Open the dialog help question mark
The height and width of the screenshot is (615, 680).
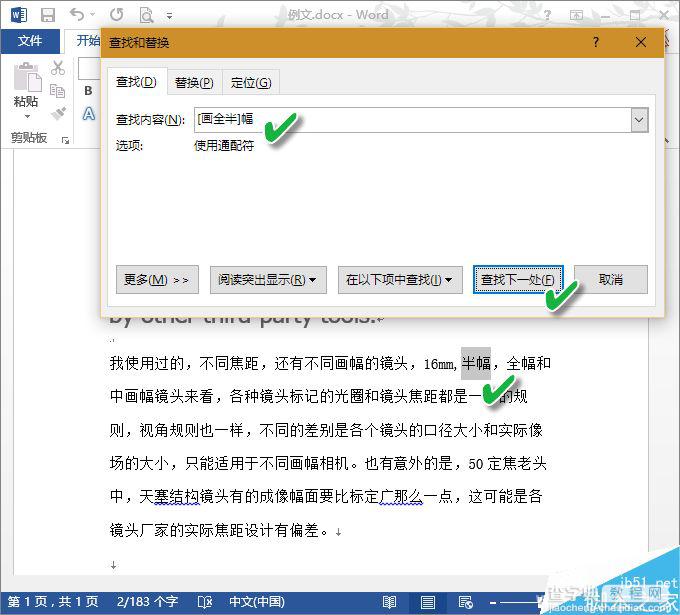596,42
